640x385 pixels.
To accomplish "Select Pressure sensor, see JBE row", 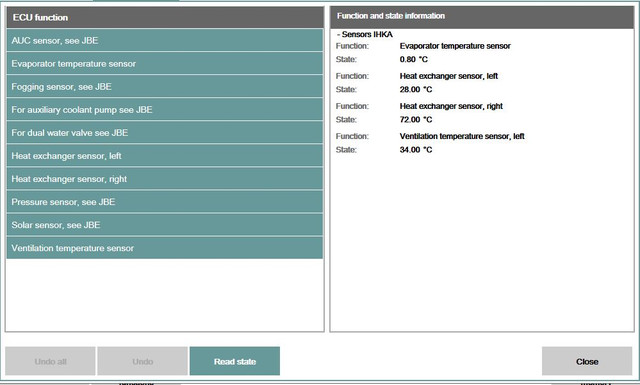I will tap(164, 202).
